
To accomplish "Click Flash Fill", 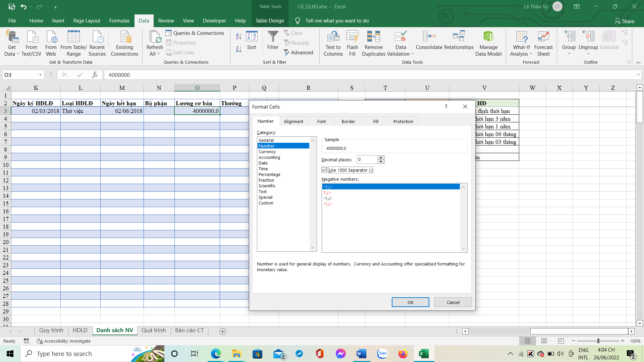I will pos(352,44).
